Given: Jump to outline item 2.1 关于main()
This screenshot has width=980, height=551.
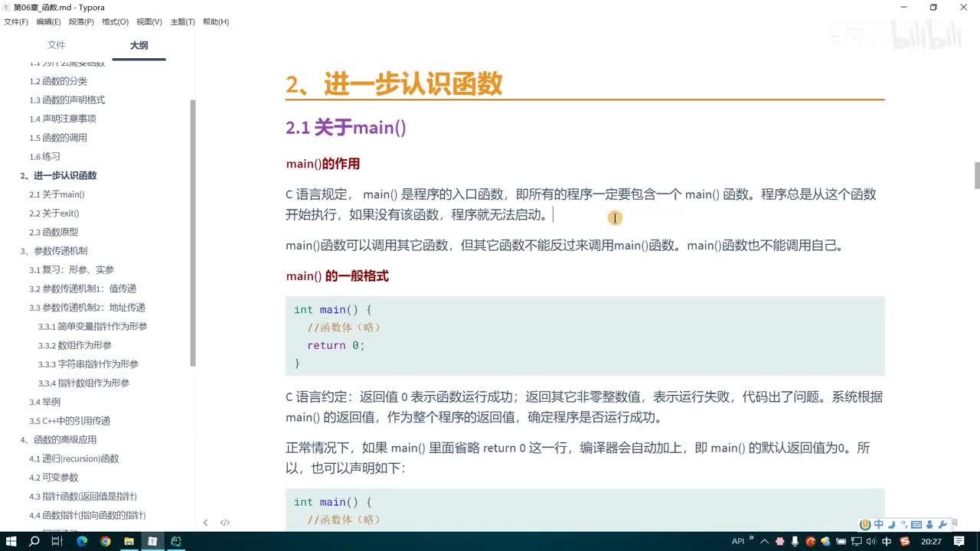Looking at the screenshot, I should coord(57,194).
